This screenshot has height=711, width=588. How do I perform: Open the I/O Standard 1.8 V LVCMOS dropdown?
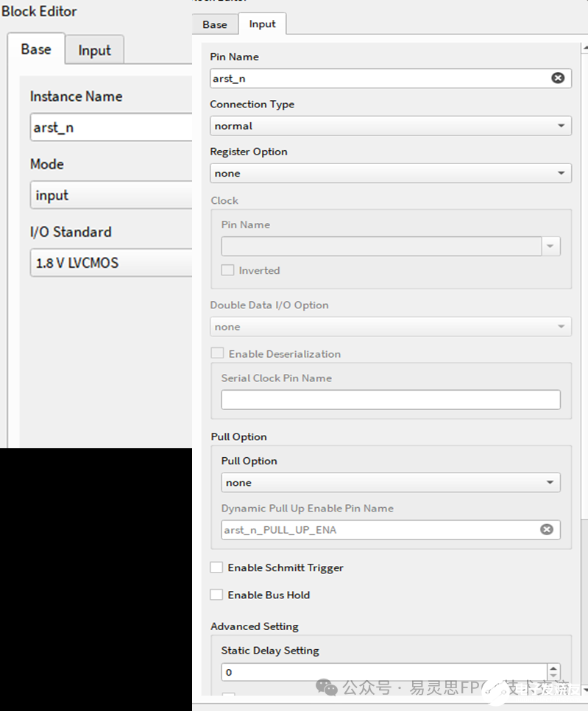coord(110,263)
